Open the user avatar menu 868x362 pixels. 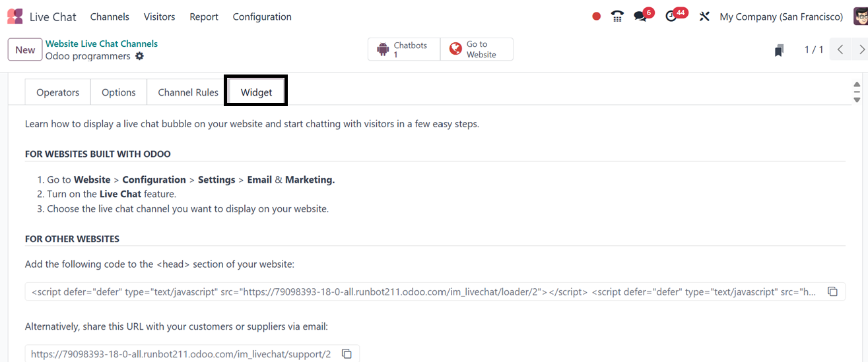(860, 16)
